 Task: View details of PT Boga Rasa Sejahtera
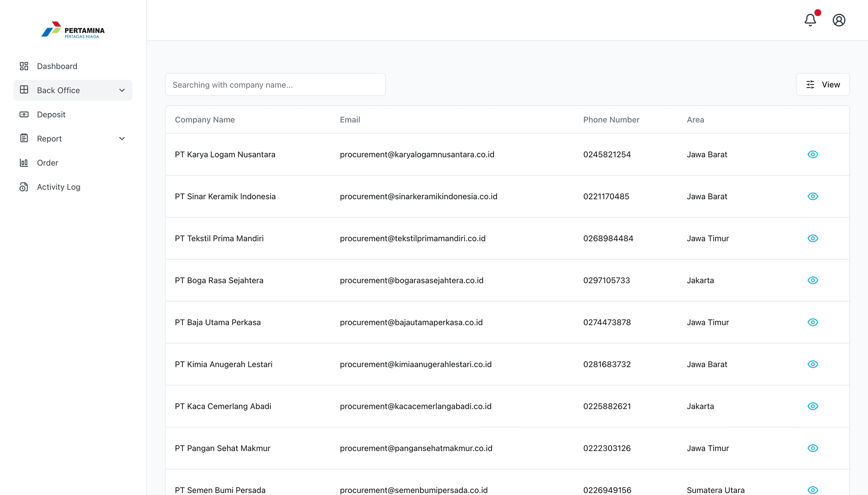click(813, 280)
